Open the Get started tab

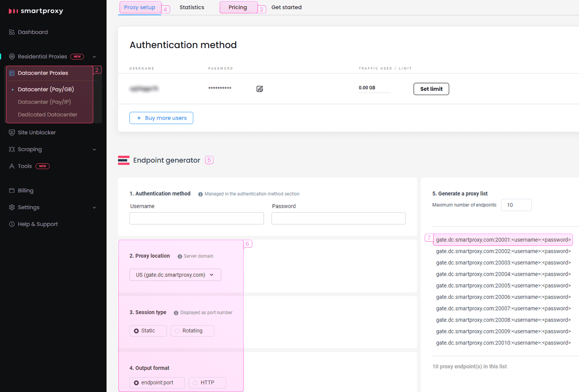pos(286,7)
